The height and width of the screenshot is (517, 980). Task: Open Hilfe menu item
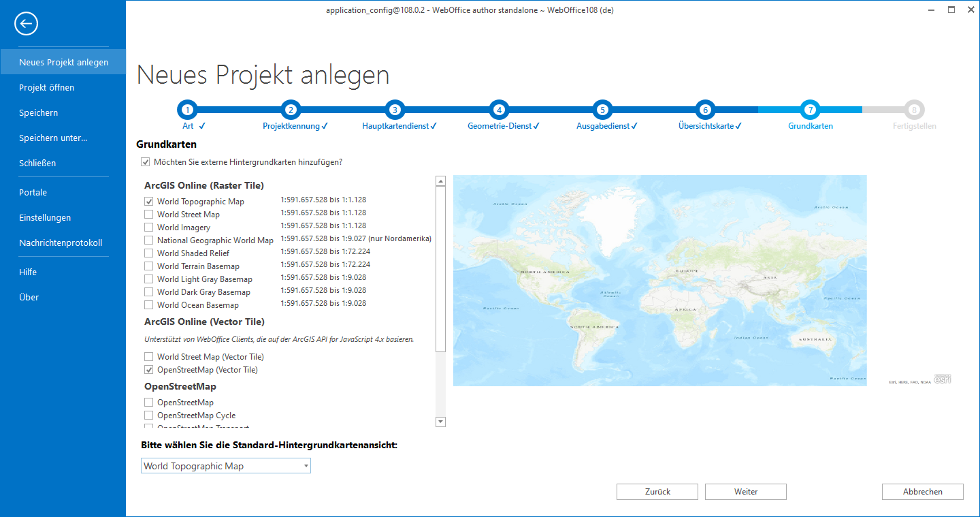(x=63, y=272)
